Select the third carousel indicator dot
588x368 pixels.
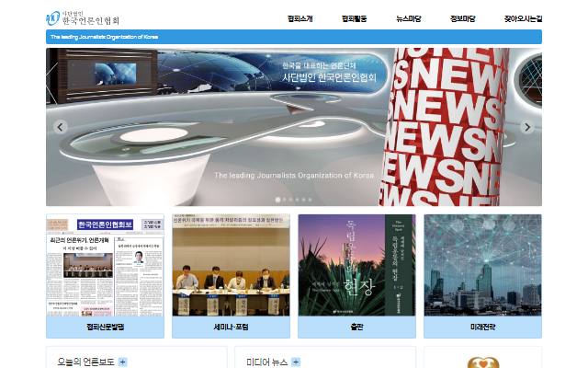pos(290,200)
